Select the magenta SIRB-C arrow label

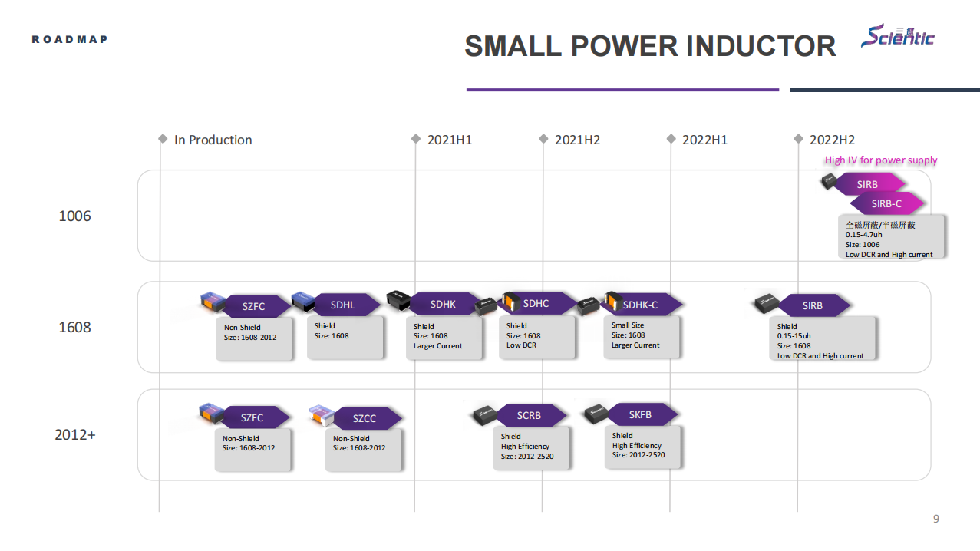886,203
